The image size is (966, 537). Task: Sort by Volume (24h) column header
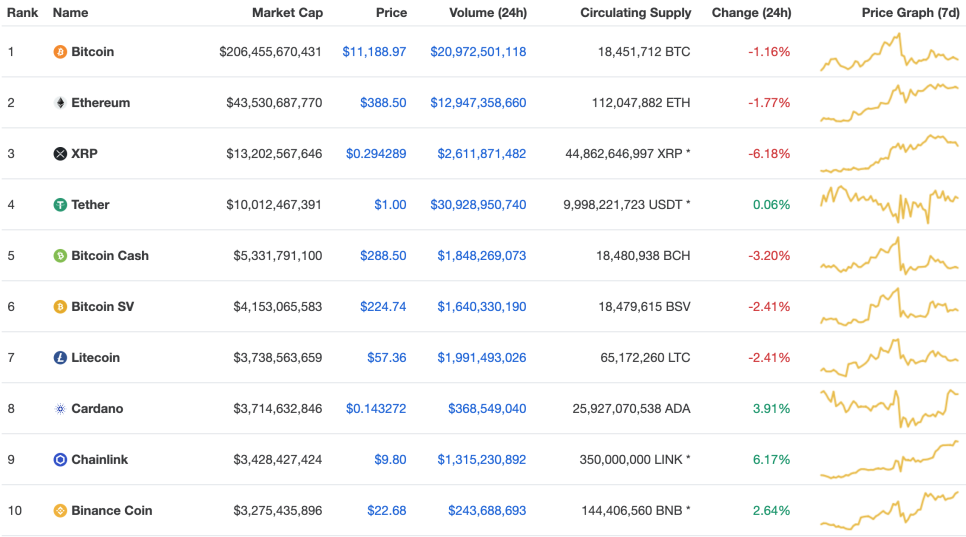pyautogui.click(x=488, y=12)
